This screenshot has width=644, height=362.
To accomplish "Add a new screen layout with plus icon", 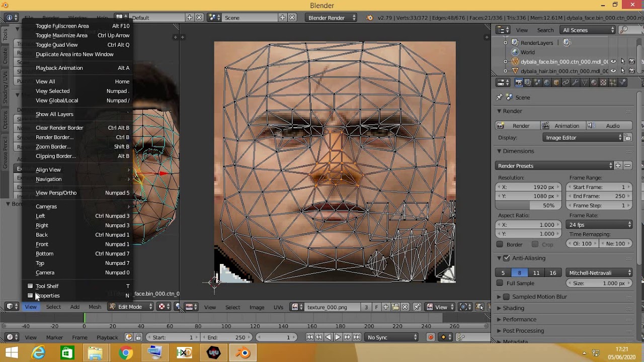I will [190, 18].
